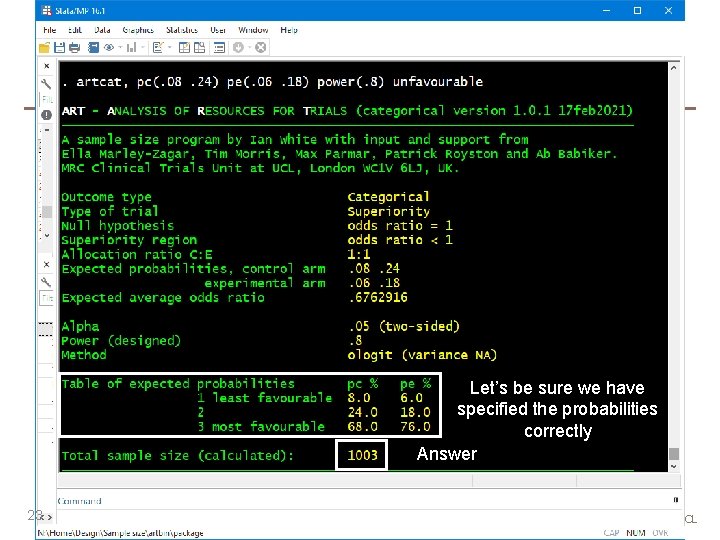This screenshot has width=720, height=540.
Task: Click the '.05 (two-sided)' alpha value
Action: click(404, 326)
